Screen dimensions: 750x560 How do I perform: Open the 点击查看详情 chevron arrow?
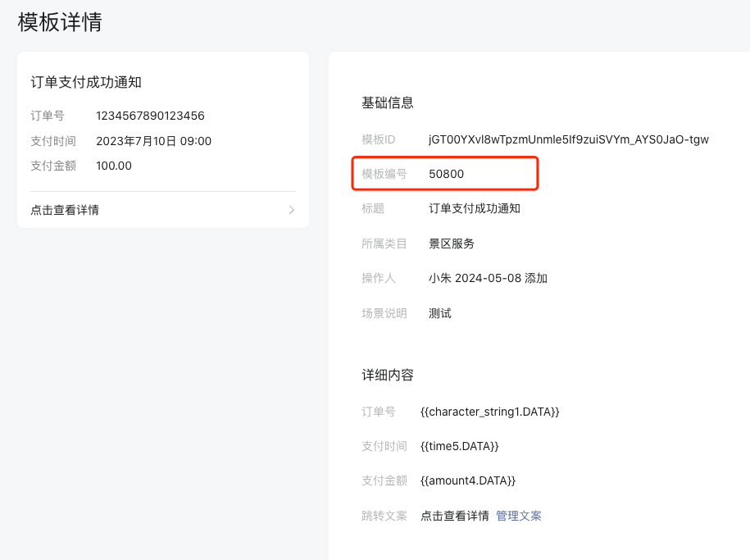click(x=291, y=210)
